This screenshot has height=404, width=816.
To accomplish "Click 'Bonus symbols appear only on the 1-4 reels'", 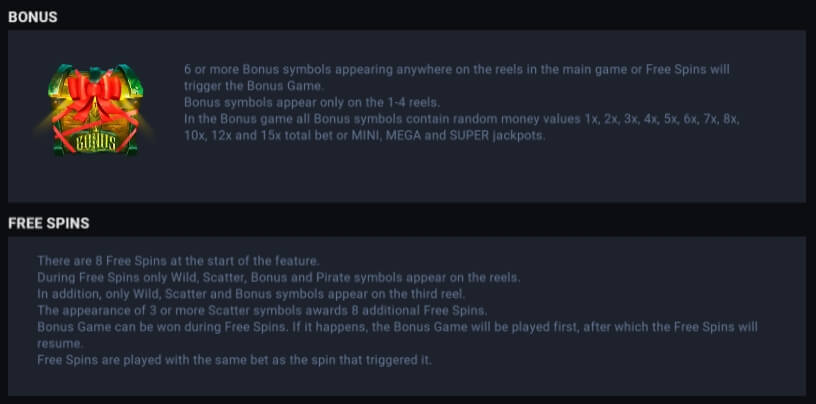I will coord(312,103).
